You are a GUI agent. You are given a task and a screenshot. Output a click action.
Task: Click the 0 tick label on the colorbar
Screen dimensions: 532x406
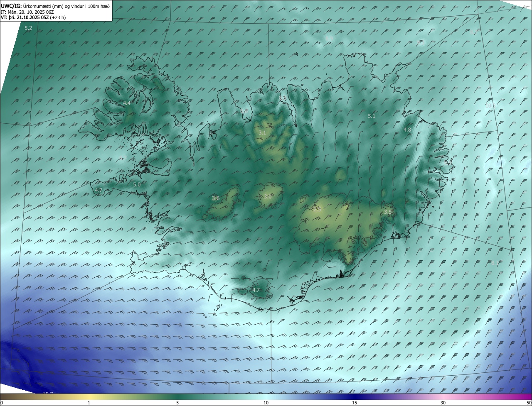[x=2, y=403]
